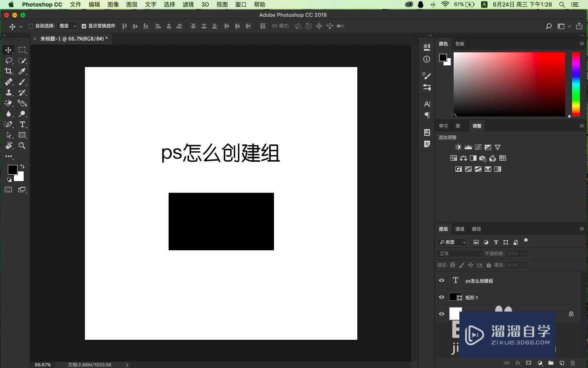The width and height of the screenshot is (588, 368).
Task: Select the Lasso tool
Action: (x=9, y=61)
